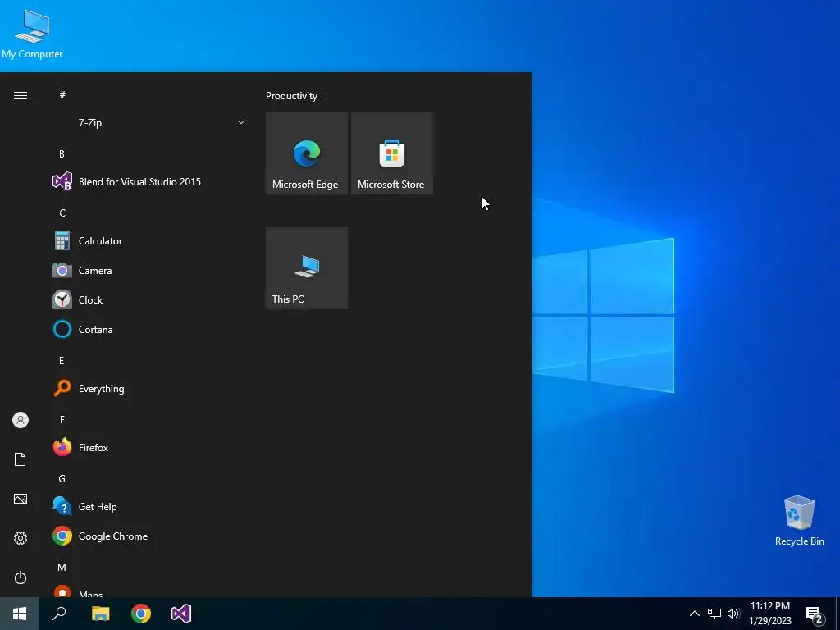Viewport: 840px width, 630px height.
Task: Expand the 7-Zip folder chevron
Action: [x=241, y=123]
